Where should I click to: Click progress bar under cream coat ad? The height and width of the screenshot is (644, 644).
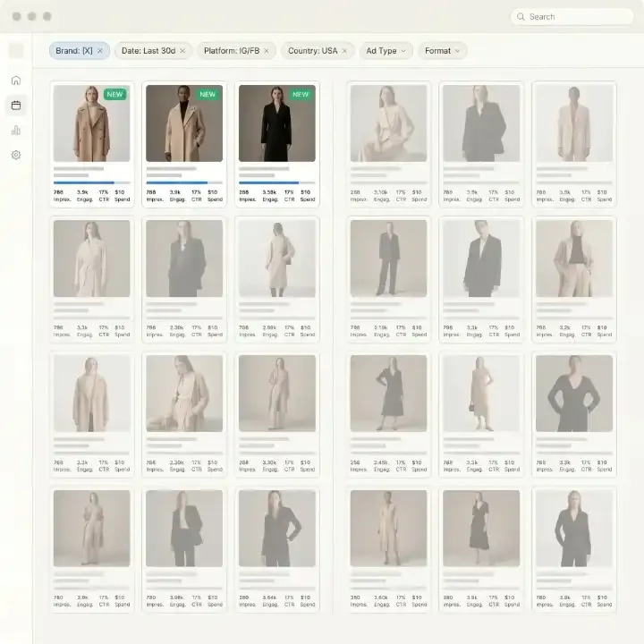184,182
